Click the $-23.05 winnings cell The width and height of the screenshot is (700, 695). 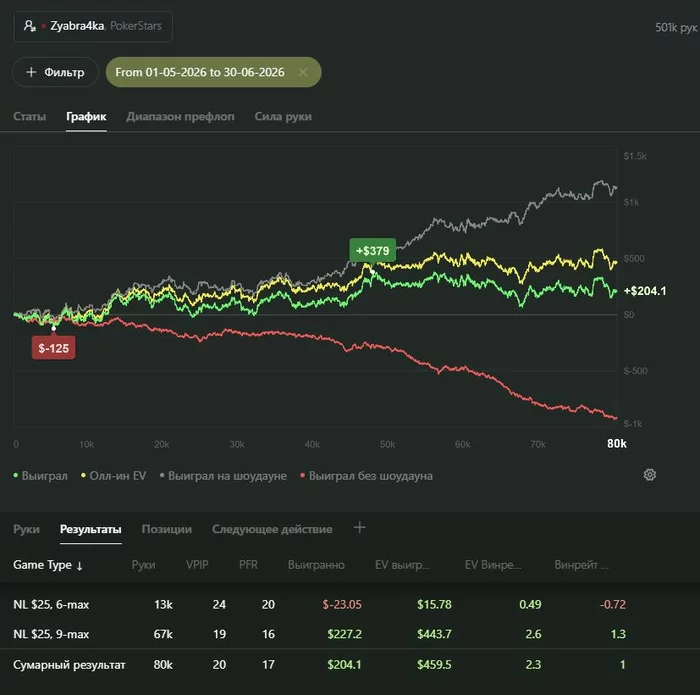(x=342, y=604)
